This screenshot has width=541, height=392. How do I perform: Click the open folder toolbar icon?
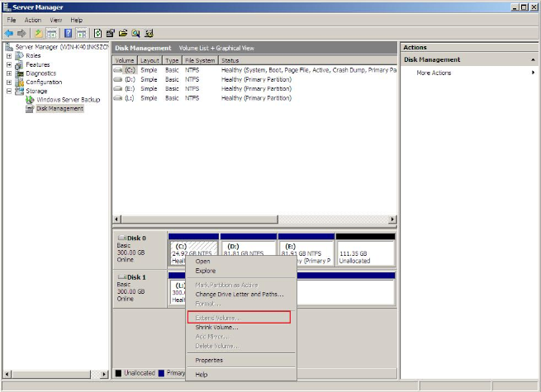click(123, 33)
